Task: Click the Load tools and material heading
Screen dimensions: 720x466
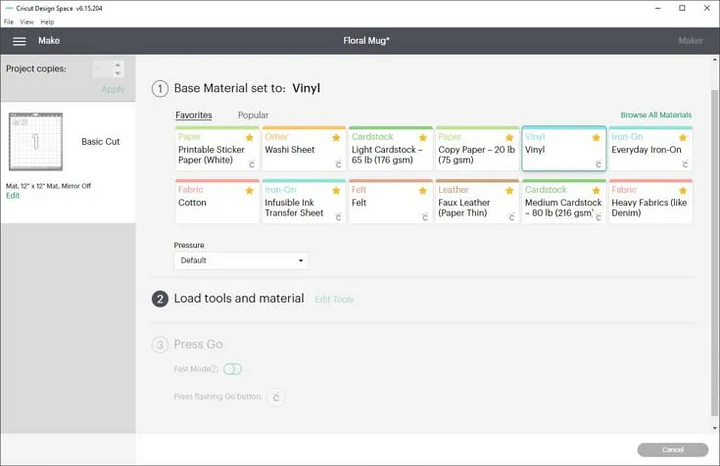Action: coord(239,298)
